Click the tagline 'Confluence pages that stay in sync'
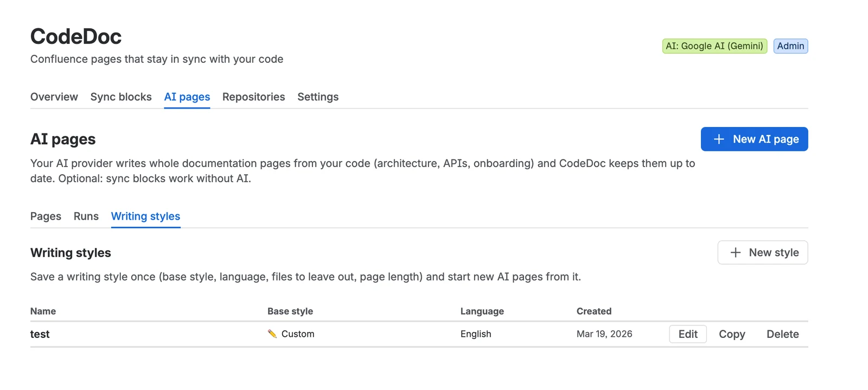Image resolution: width=868 pixels, height=390 pixels. [157, 59]
